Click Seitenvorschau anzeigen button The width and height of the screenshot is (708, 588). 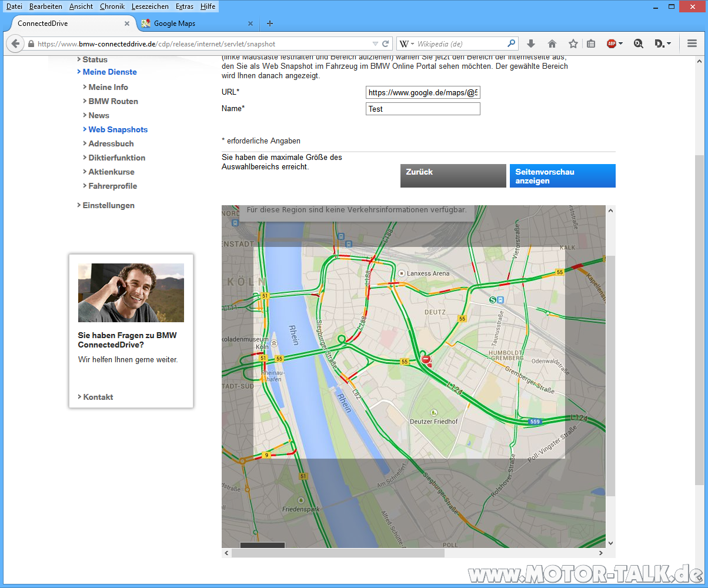tap(563, 176)
